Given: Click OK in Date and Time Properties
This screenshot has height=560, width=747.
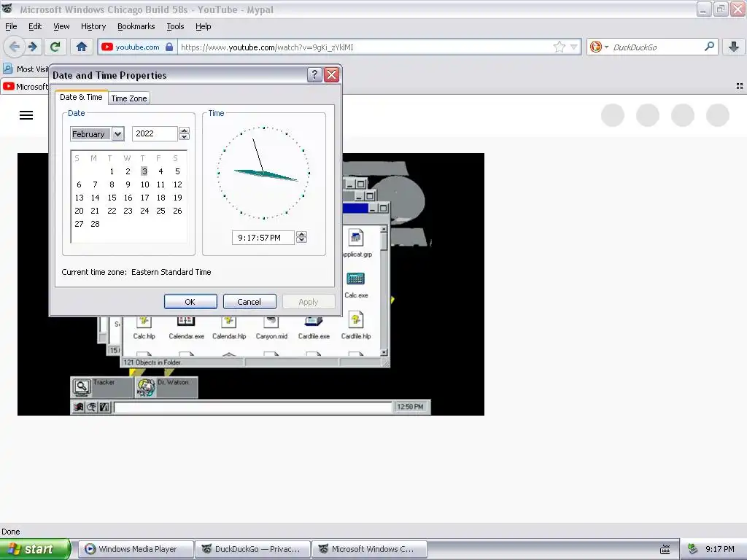Looking at the screenshot, I should click(190, 301).
